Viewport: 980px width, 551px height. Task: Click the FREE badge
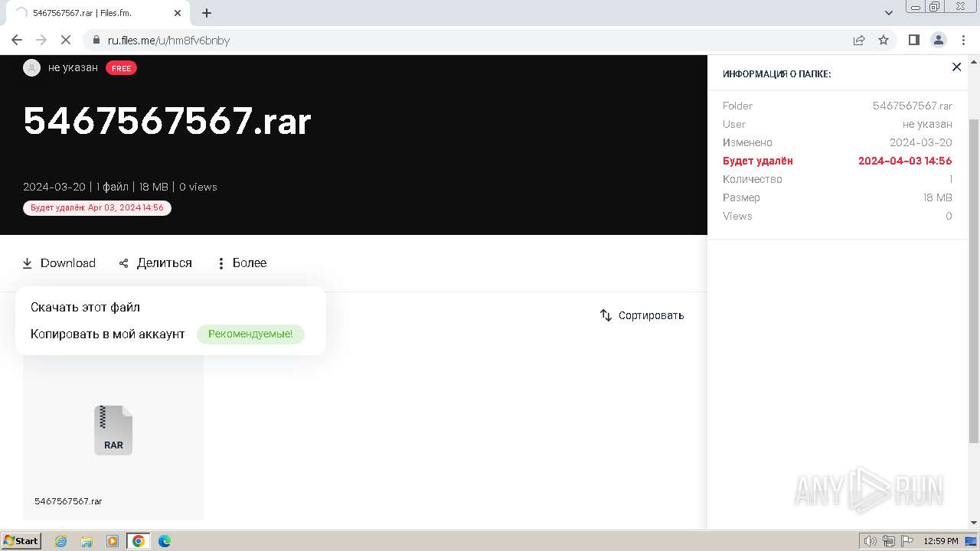pos(121,68)
